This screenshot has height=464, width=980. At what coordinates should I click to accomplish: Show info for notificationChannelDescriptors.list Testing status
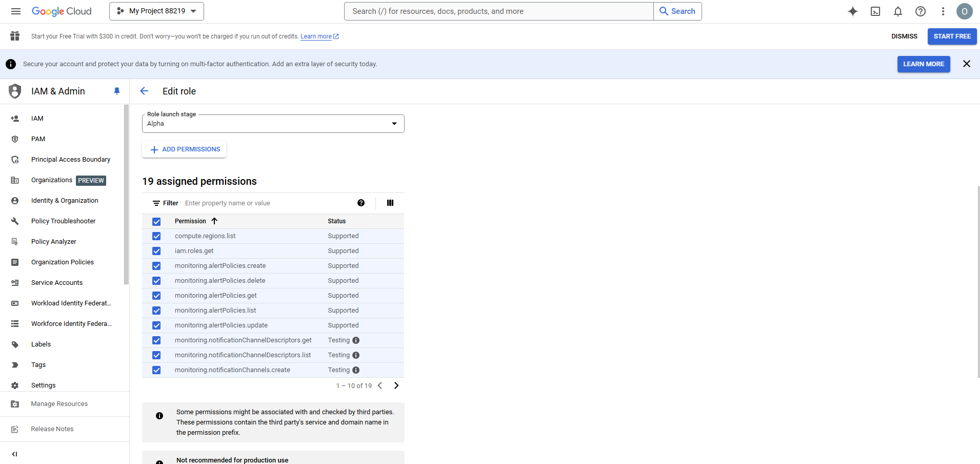coord(356,355)
